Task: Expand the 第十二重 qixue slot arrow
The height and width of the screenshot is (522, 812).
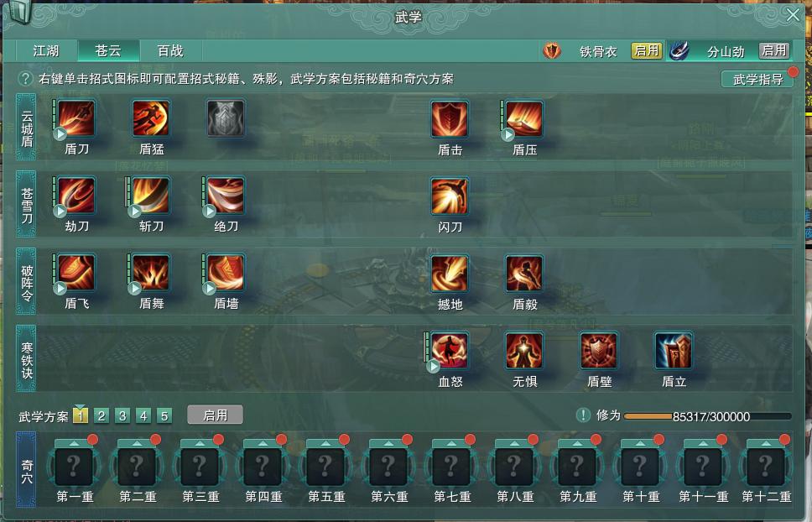Action: (x=765, y=443)
